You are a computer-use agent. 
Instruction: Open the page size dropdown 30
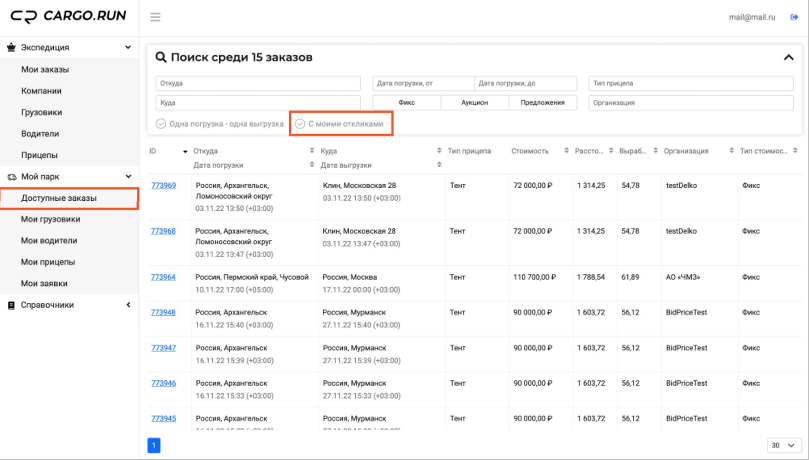coord(784,445)
